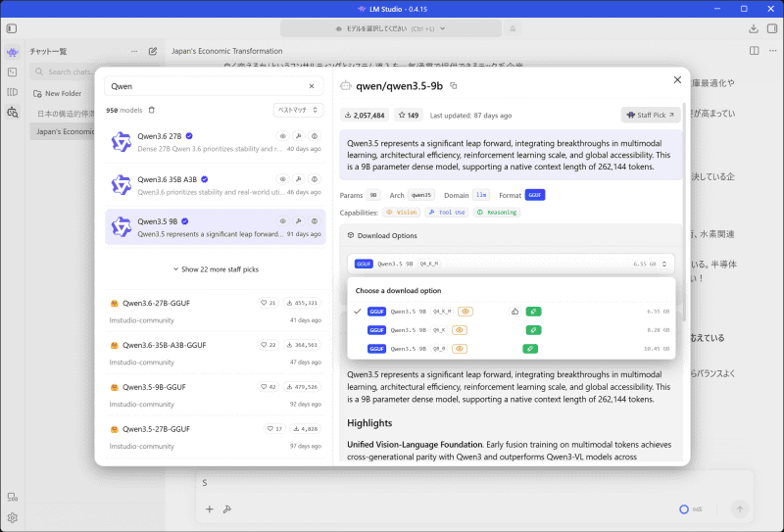784x532 pixels.
Task: Close the model search dialog
Action: [677, 80]
